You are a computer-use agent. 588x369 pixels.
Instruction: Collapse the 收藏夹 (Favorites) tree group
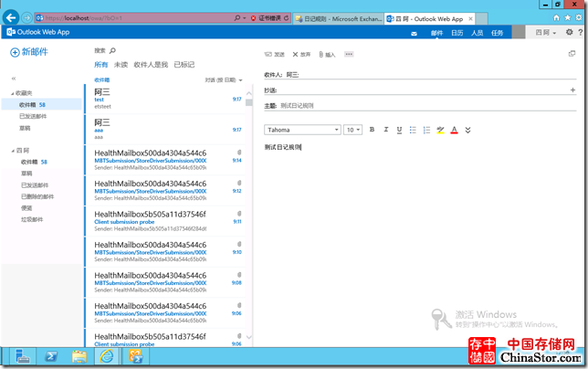[13, 93]
